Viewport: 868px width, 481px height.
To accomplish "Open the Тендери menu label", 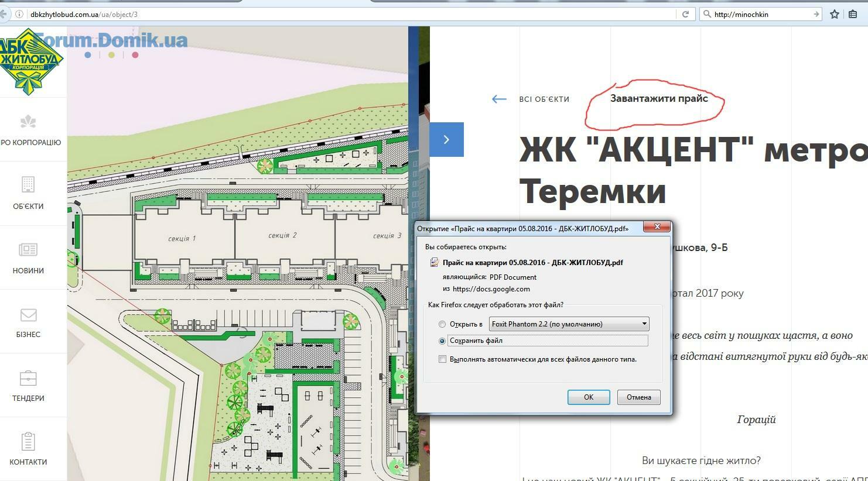I will (28, 398).
